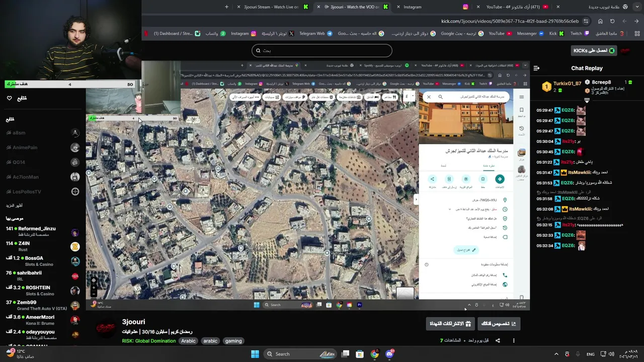The height and width of the screenshot is (362, 644).
Task: Open the Windows Start button
Action: pyautogui.click(x=255, y=354)
